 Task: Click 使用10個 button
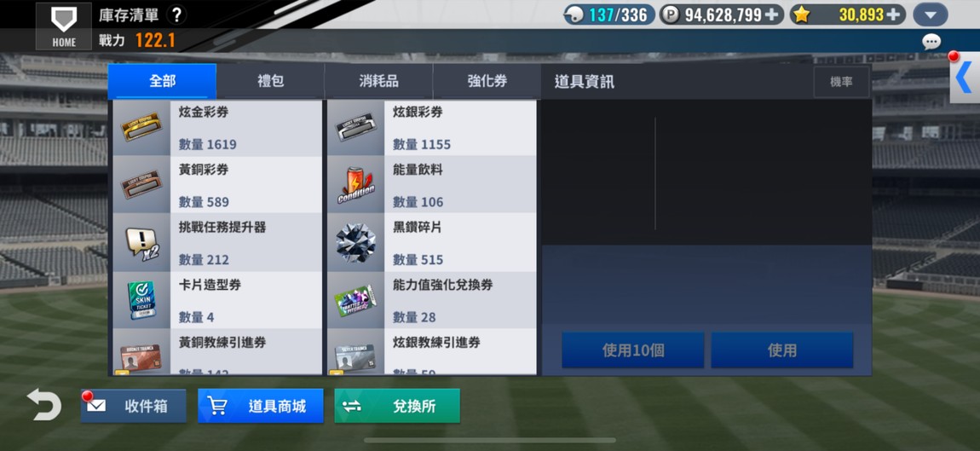coord(632,350)
